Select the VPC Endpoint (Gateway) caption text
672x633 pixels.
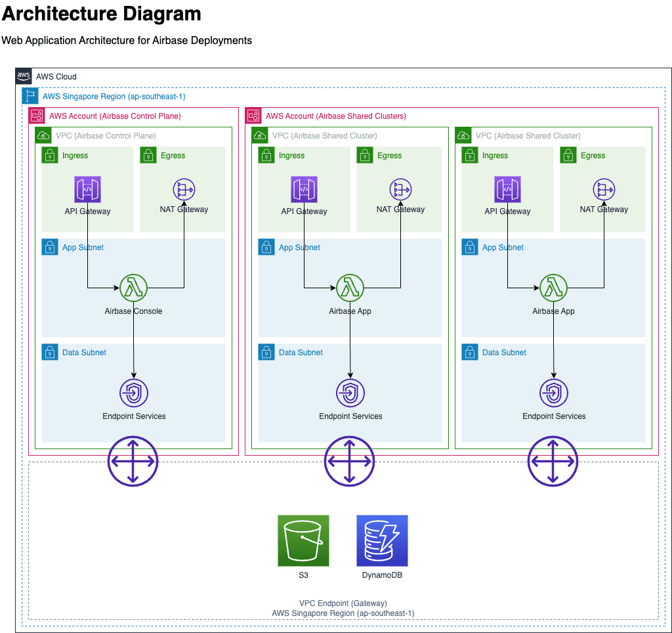pyautogui.click(x=343, y=603)
